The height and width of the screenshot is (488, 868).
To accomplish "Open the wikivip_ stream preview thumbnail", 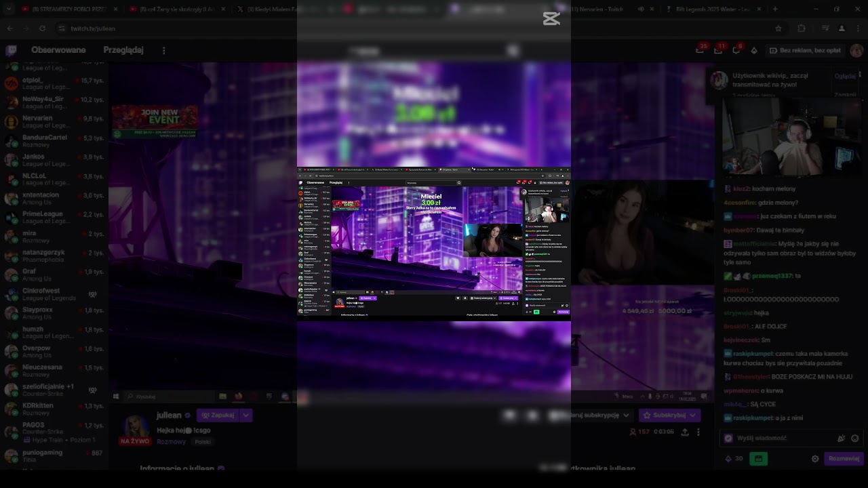I will point(791,138).
